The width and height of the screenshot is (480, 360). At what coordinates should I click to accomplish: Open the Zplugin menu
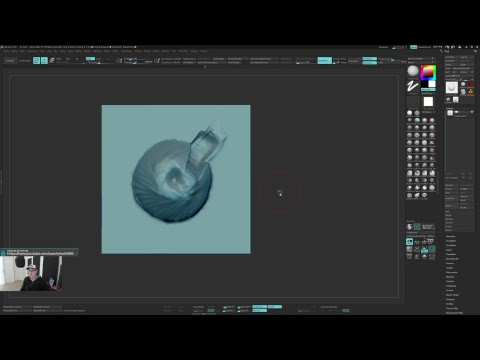[x=194, y=51]
